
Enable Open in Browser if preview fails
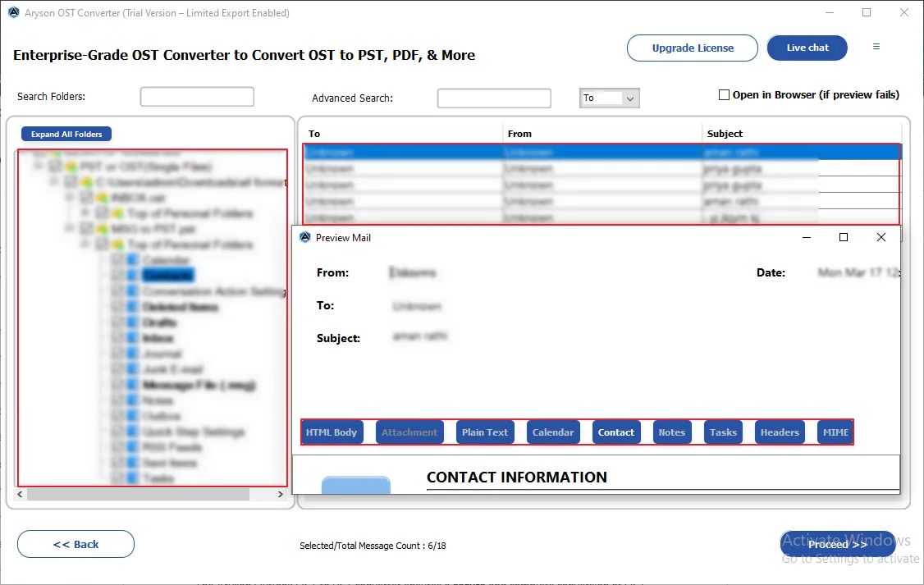pyautogui.click(x=725, y=95)
